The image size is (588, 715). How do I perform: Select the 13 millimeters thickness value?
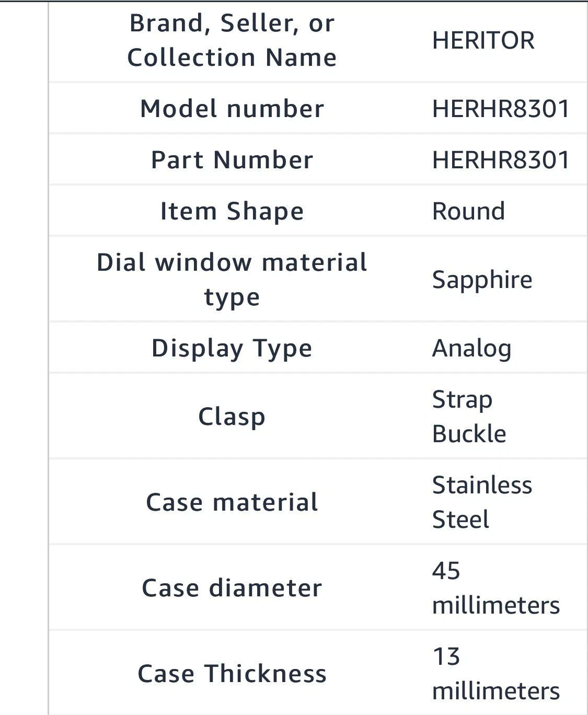pos(495,674)
